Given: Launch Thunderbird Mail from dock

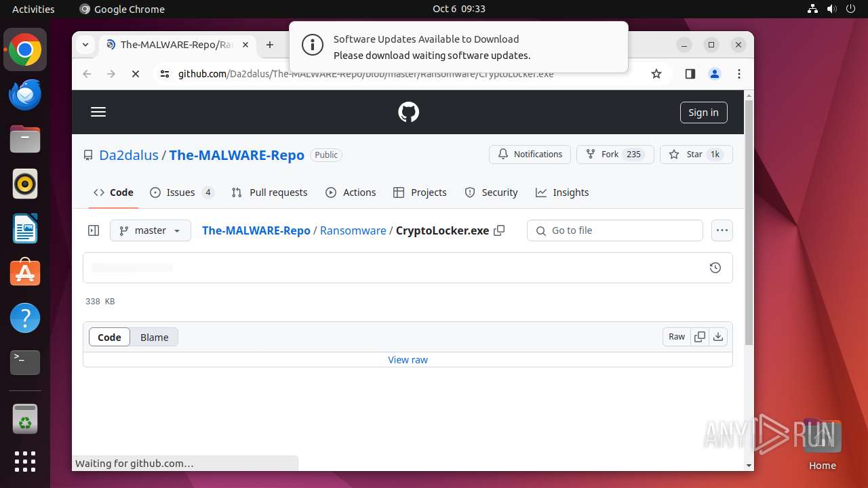Looking at the screenshot, I should [25, 95].
